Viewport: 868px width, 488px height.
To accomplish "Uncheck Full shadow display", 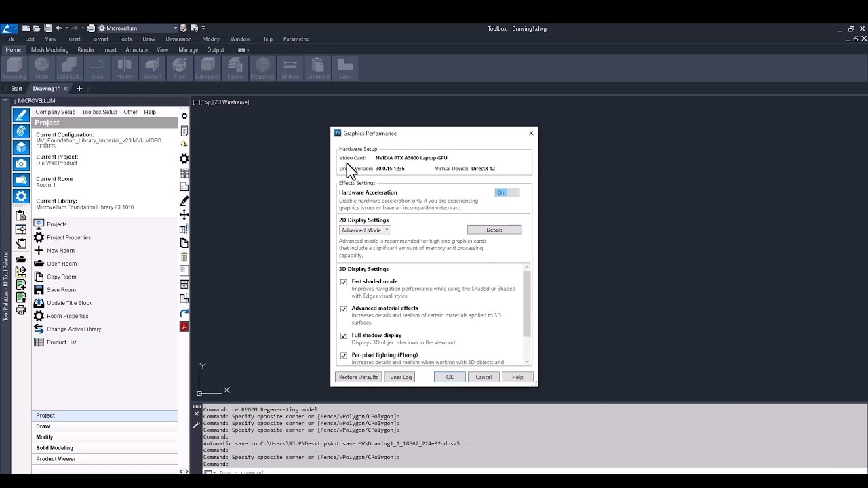I will (344, 335).
